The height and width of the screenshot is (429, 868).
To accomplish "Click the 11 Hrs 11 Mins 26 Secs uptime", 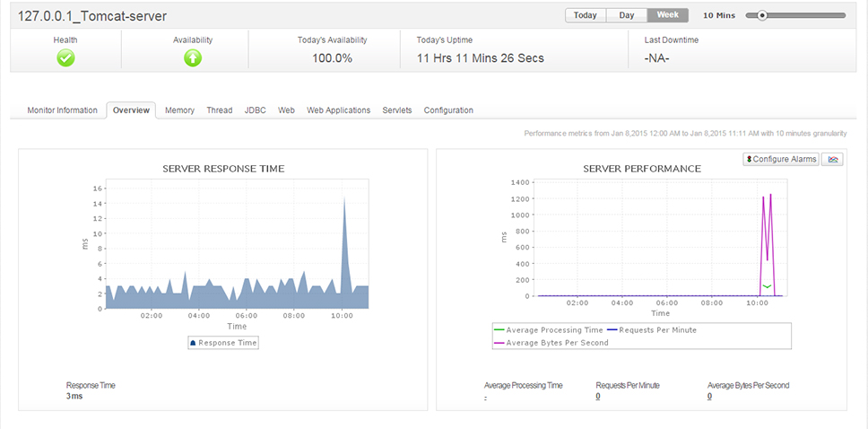I will (x=481, y=58).
